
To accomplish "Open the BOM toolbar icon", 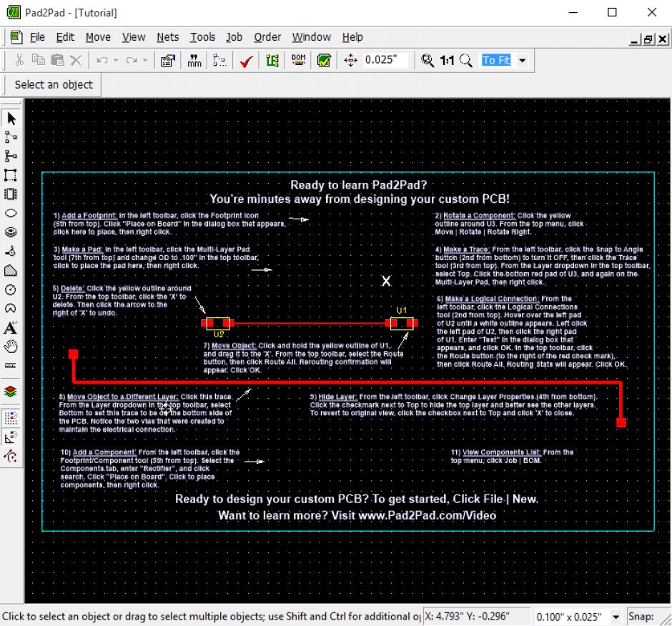I will [298, 60].
